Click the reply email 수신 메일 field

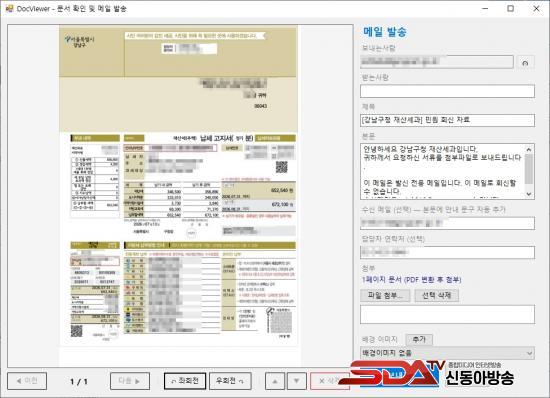pos(447,223)
